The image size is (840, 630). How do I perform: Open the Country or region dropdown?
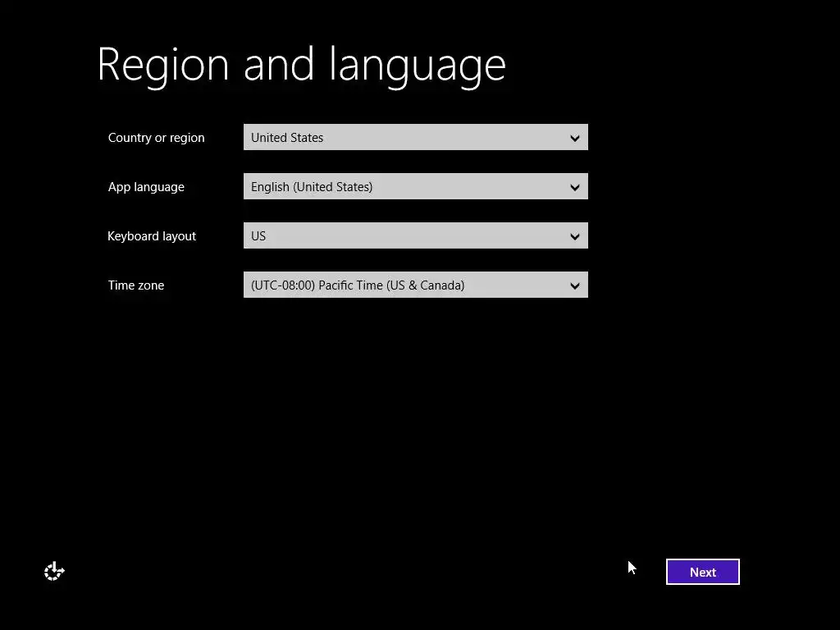(x=416, y=137)
